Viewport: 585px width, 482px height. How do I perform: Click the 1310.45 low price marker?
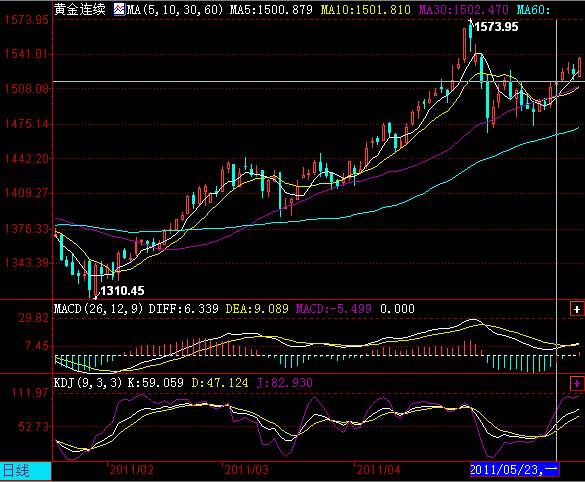tap(122, 291)
